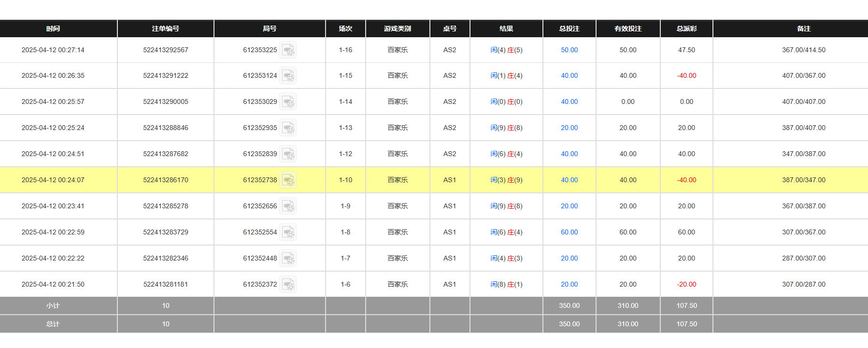The width and height of the screenshot is (868, 348).
Task: Click result 闲(3) 庄(9) in highlighted row
Action: click(x=506, y=180)
